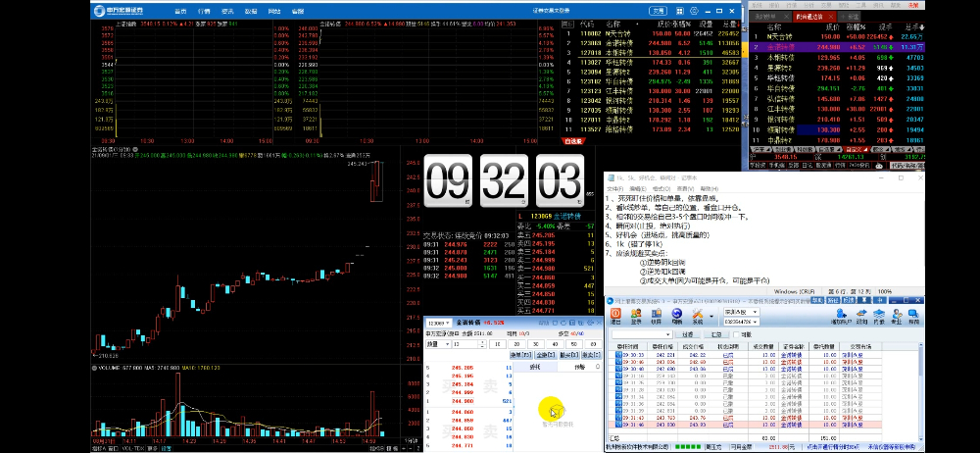
Task: Switch to 持仓 tab in quick order panel
Action: (x=579, y=367)
